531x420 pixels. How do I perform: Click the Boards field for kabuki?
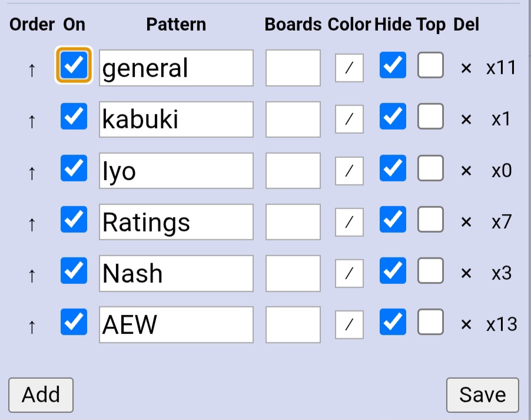click(x=293, y=120)
